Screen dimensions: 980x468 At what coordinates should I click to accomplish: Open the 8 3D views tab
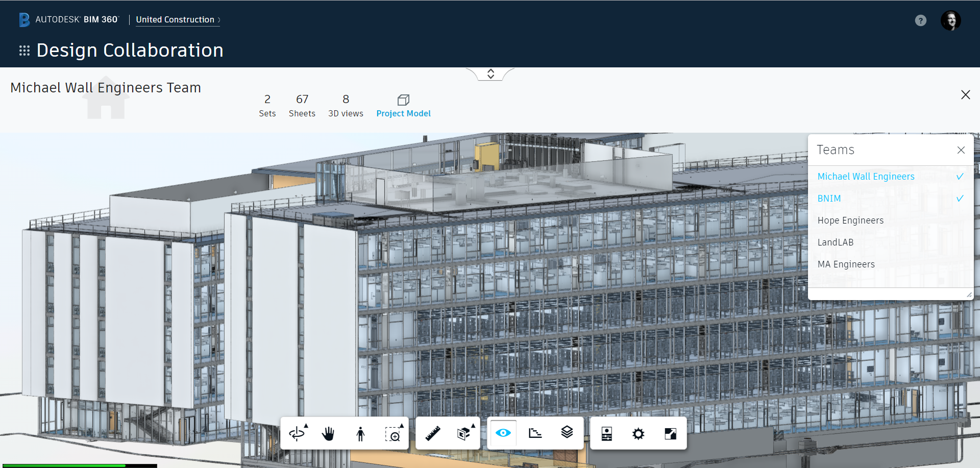click(346, 106)
